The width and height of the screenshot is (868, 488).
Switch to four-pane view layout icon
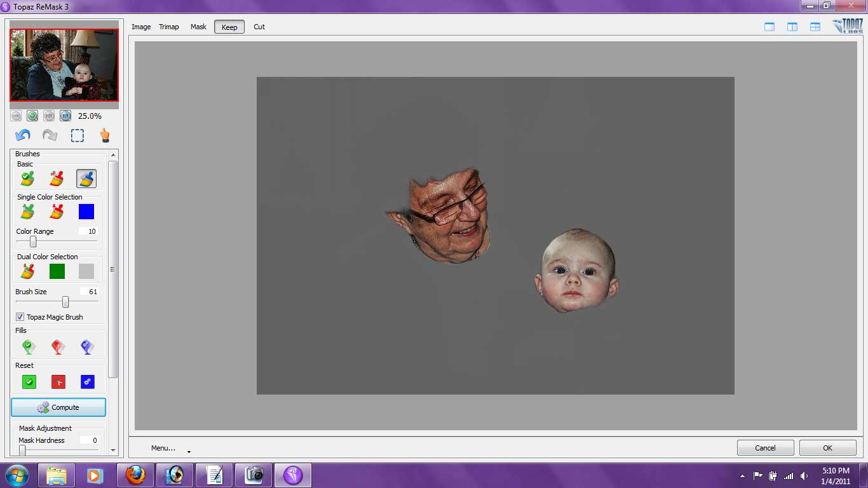(815, 27)
